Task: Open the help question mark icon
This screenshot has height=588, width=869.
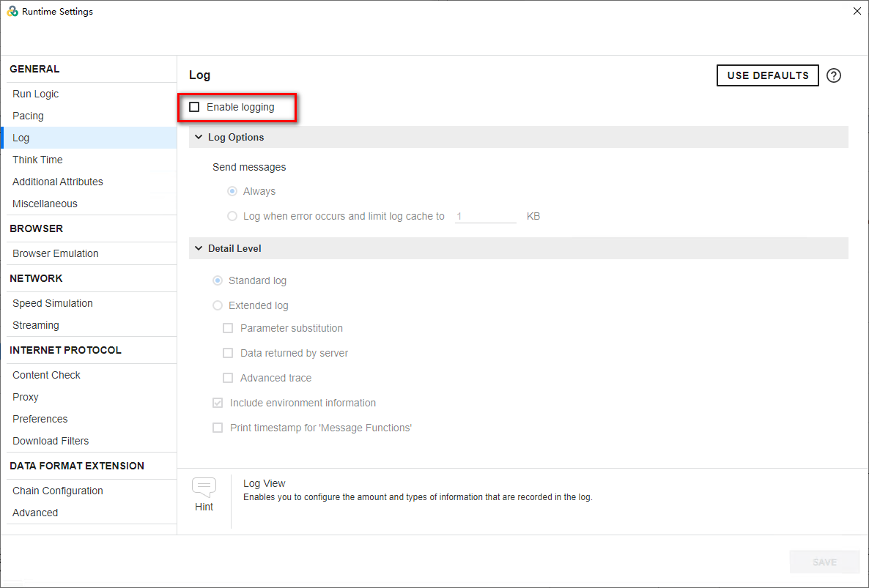Action: tap(834, 75)
